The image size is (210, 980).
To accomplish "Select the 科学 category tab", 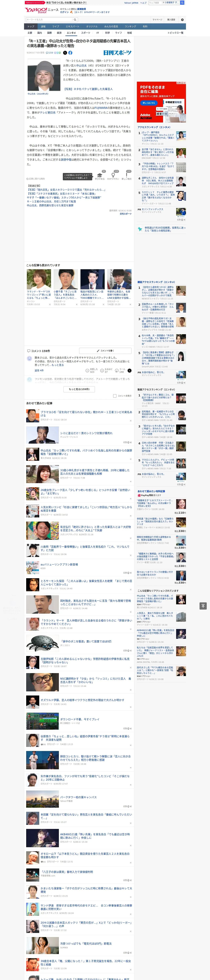I will click(x=107, y=33).
